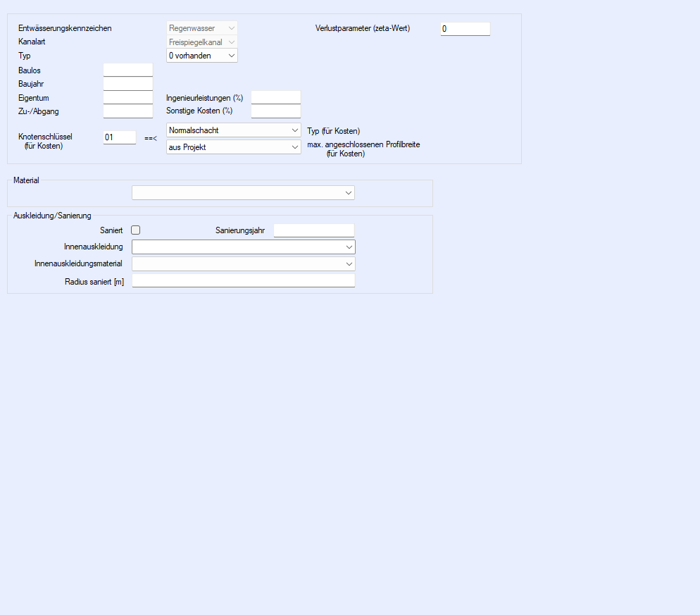
Task: Click the Saniert label text
Action: [111, 230]
